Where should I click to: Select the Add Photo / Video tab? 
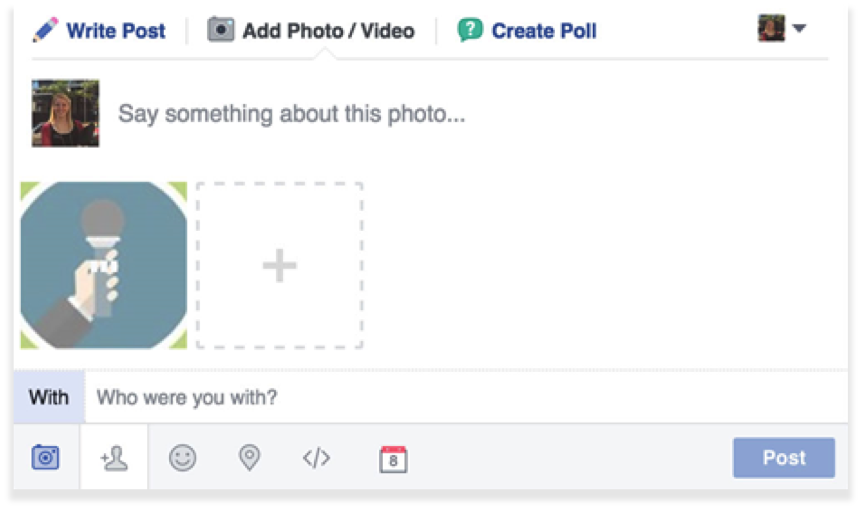pyautogui.click(x=328, y=31)
